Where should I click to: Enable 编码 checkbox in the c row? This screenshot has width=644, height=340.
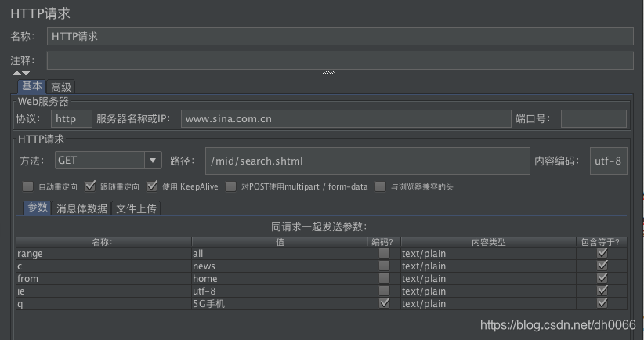click(x=384, y=266)
